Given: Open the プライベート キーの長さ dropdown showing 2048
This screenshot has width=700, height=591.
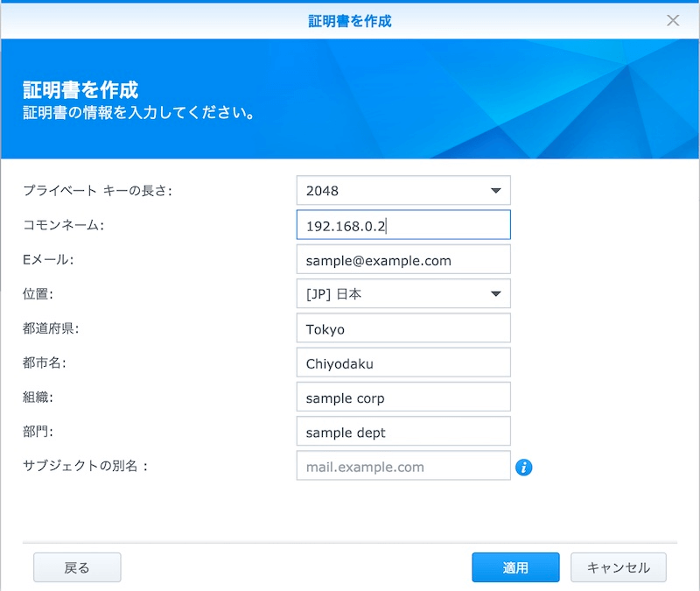Looking at the screenshot, I should point(403,190).
